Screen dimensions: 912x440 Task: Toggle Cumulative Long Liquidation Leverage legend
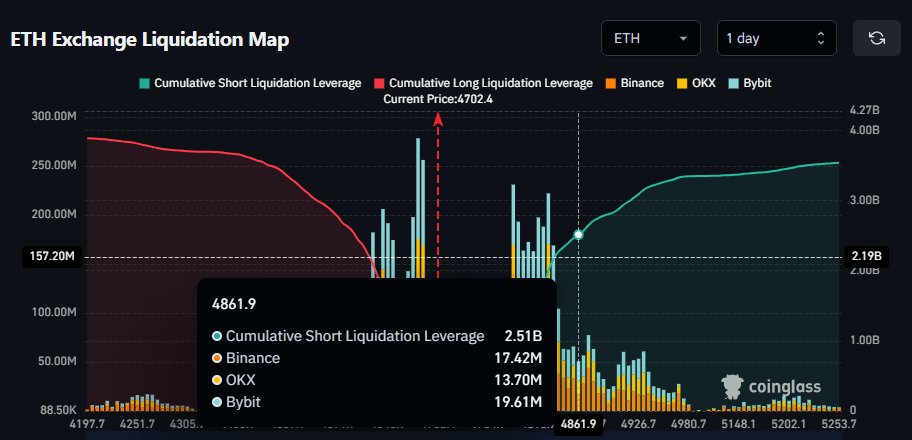click(x=484, y=83)
